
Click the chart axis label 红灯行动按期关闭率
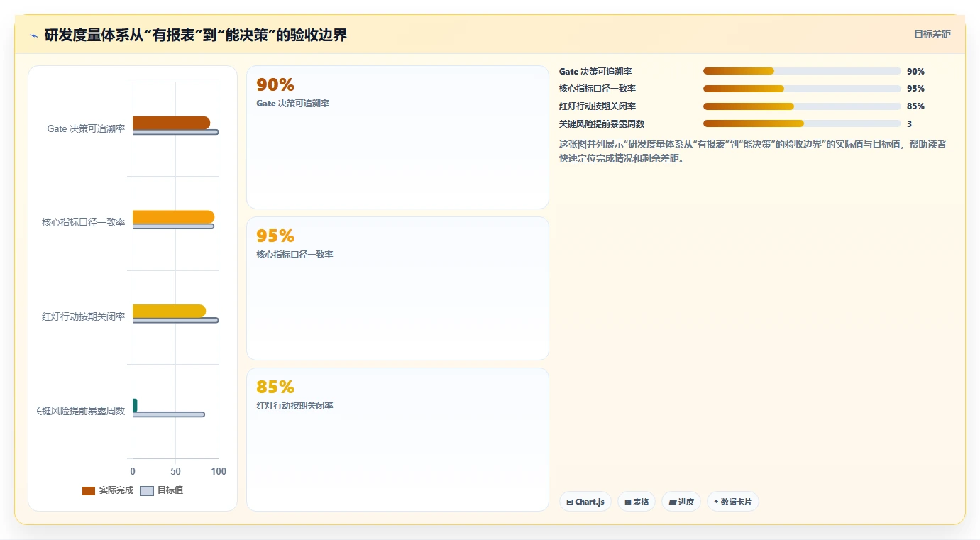pos(83,316)
